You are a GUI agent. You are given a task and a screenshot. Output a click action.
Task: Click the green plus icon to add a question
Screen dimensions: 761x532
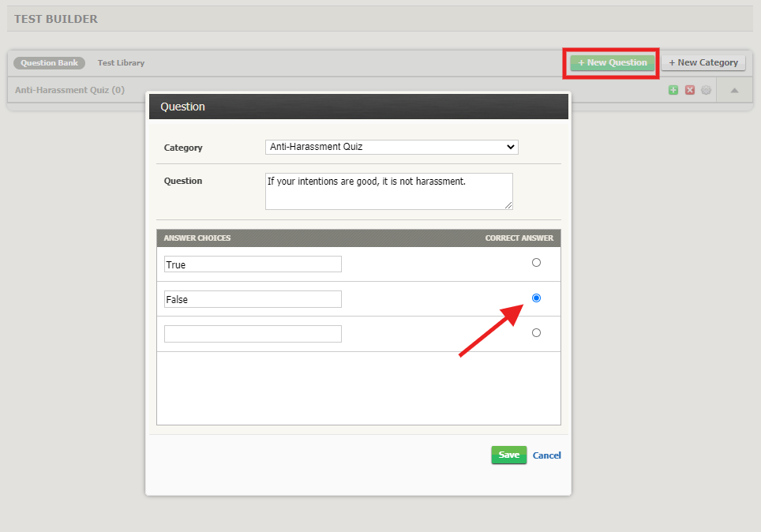point(673,89)
